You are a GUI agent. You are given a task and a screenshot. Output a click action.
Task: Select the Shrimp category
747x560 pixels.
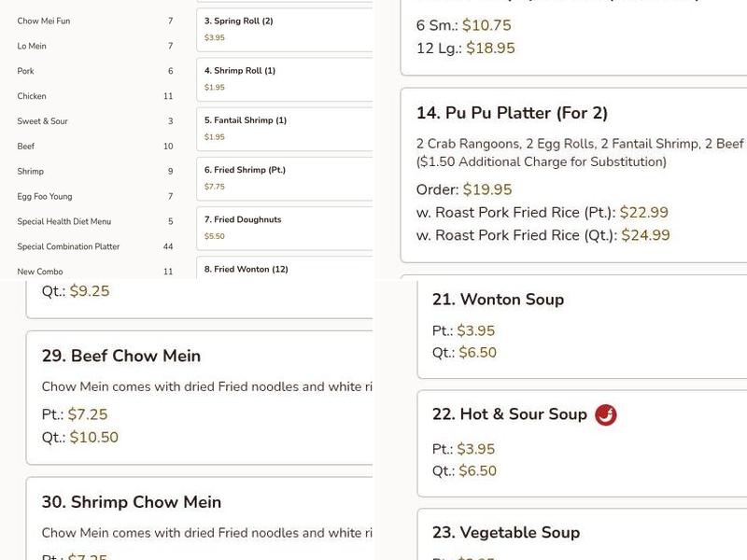31,171
